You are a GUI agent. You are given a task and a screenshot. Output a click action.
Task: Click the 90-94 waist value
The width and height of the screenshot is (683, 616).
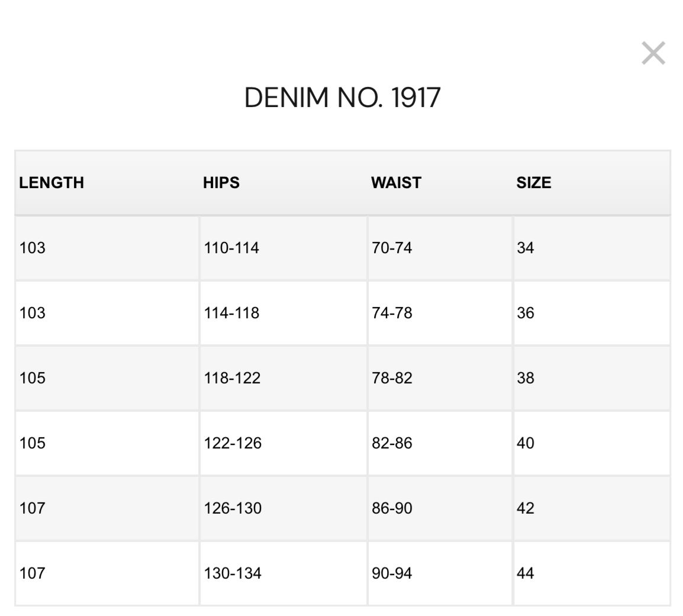point(392,573)
